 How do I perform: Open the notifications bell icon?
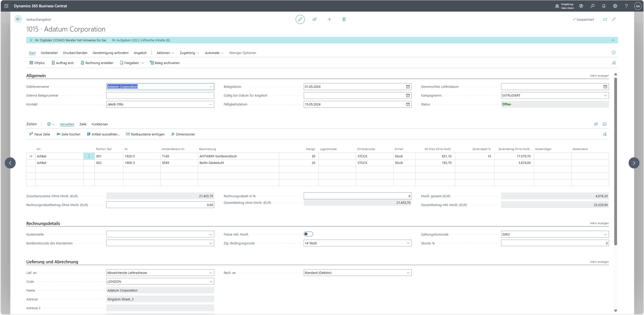pyautogui.click(x=604, y=6)
